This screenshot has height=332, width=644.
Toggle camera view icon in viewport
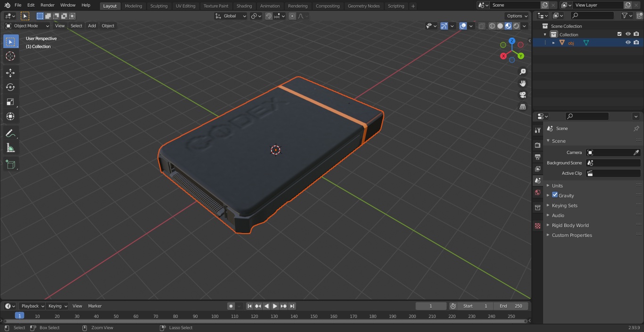coord(522,95)
